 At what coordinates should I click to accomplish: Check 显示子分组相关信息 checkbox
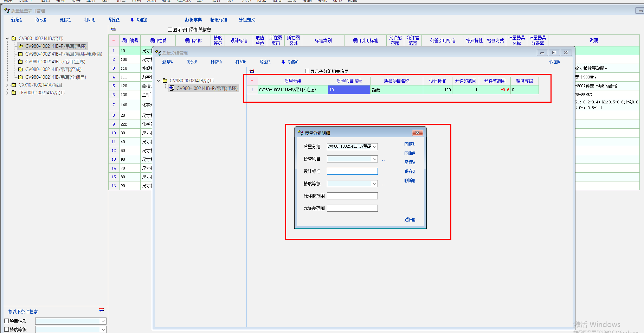click(x=307, y=71)
